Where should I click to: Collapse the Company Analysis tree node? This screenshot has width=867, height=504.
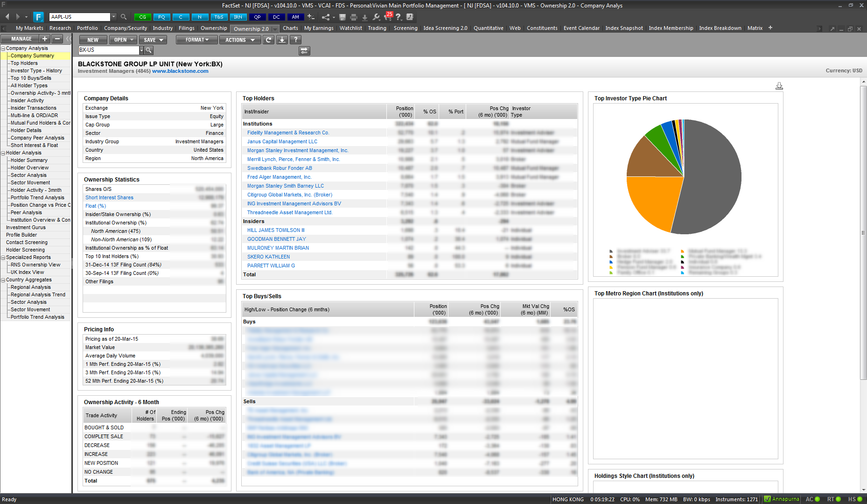point(3,48)
